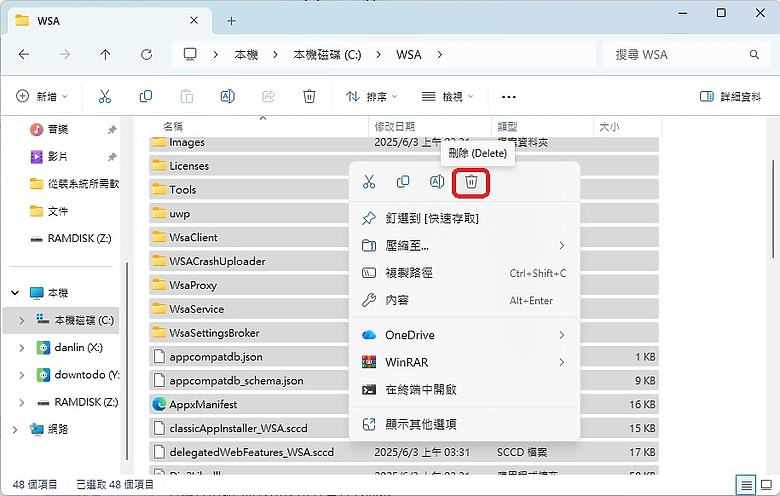Image resolution: width=780 pixels, height=496 pixels.
Task: Go back with the left arrow
Action: 23,54
